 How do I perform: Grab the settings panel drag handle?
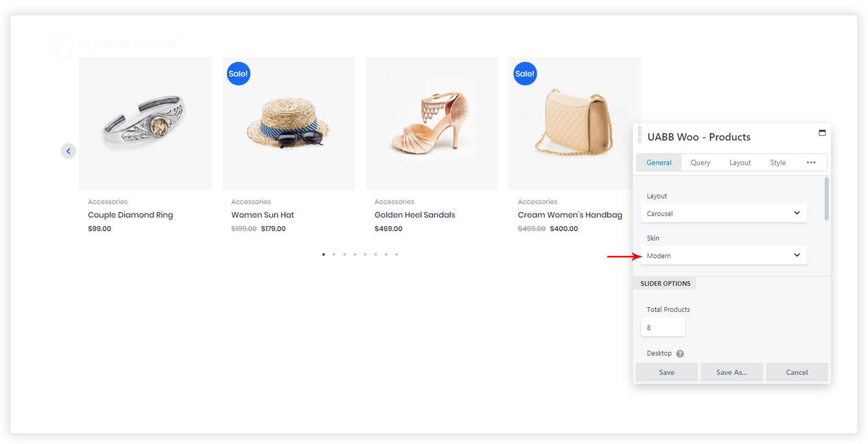(x=639, y=135)
